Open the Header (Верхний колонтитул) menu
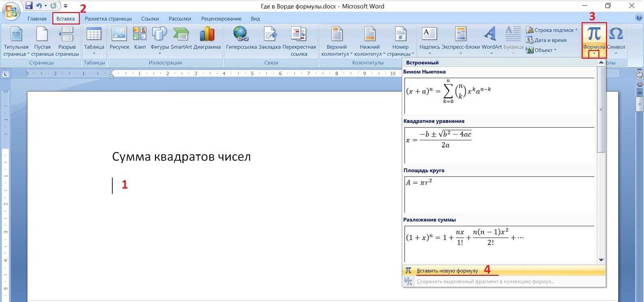Viewport: 644px width, 302px height. coord(337,41)
